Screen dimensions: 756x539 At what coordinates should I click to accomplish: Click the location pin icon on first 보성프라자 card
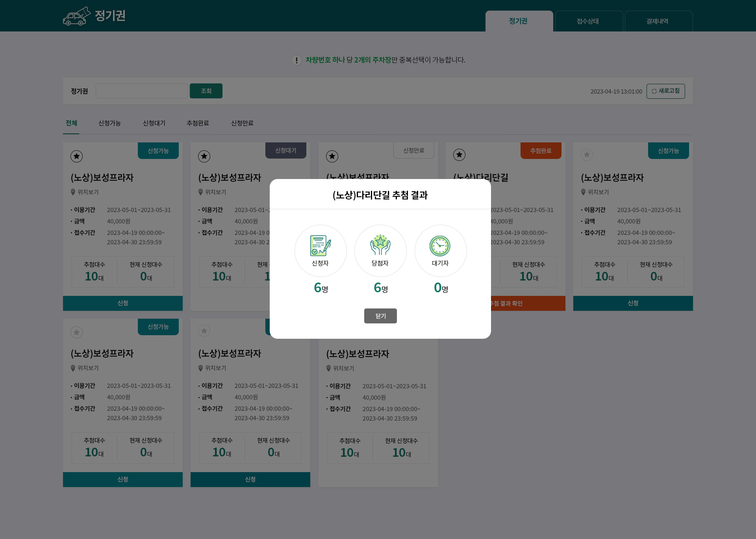click(x=73, y=192)
